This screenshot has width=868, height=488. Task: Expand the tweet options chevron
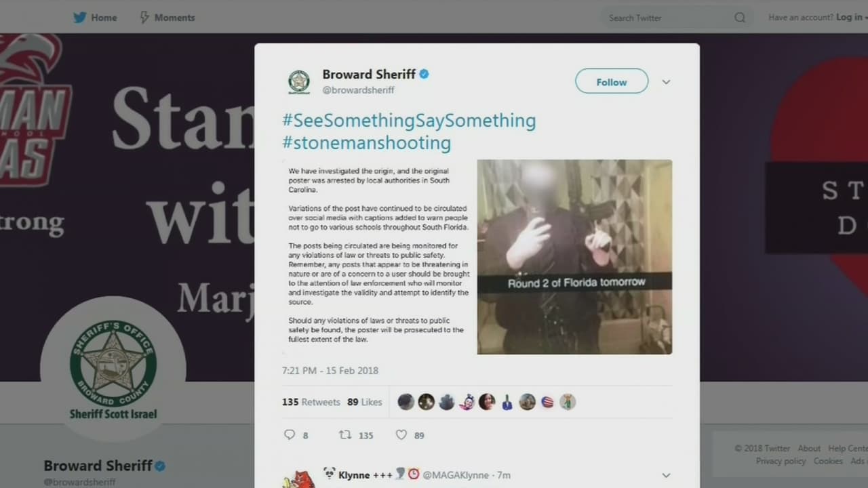(x=666, y=82)
